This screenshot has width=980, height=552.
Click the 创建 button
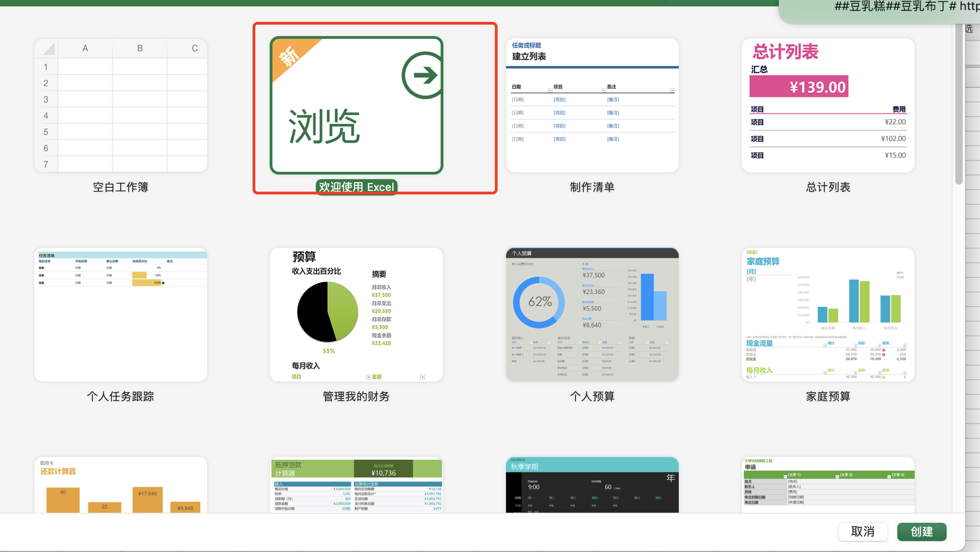(922, 531)
